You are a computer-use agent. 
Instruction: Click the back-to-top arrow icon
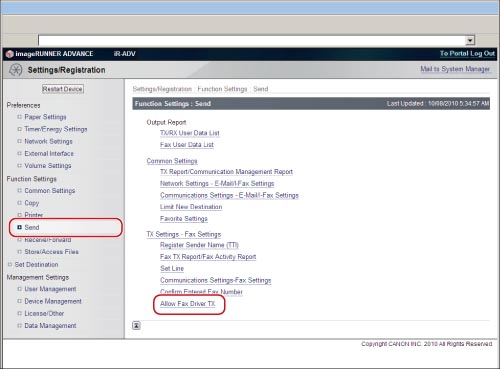click(x=136, y=325)
